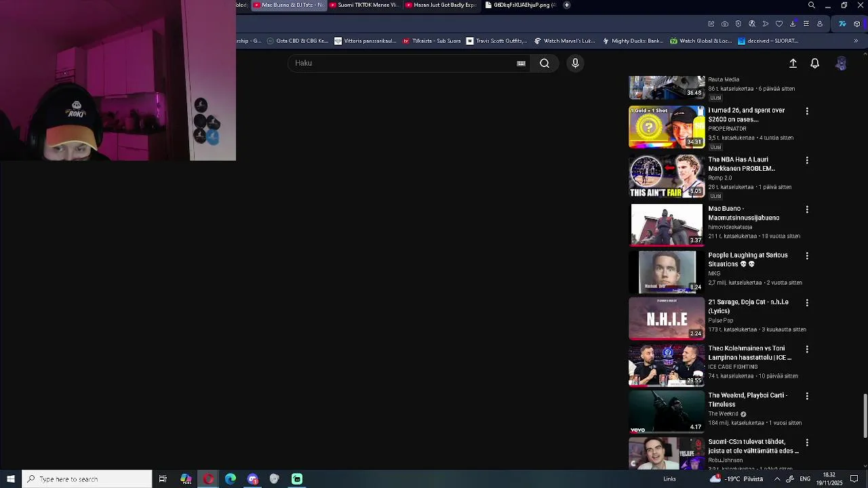
Task: Show hidden system tray icons chevron
Action: 777,479
